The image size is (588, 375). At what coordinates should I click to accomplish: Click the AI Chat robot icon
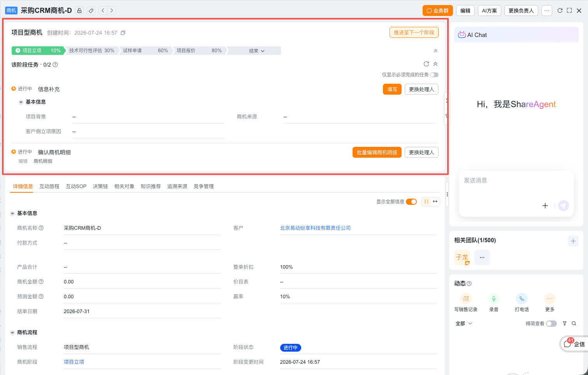[x=462, y=35]
